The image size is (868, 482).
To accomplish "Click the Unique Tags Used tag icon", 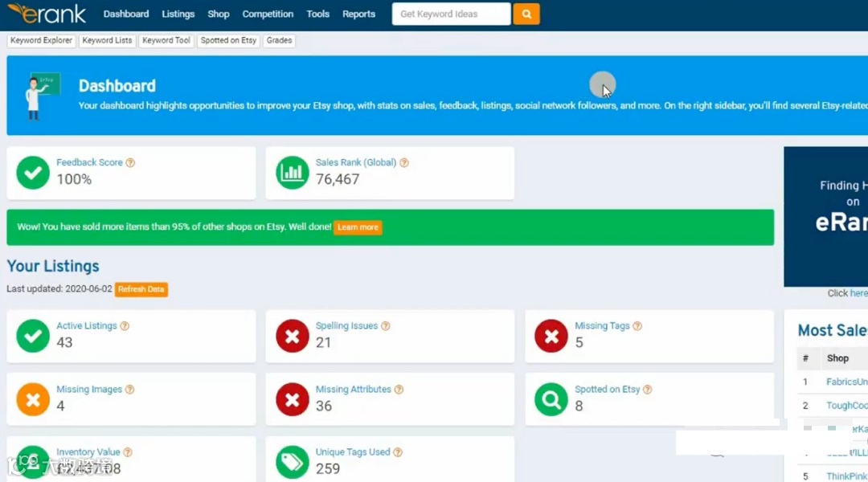I will click(x=293, y=462).
